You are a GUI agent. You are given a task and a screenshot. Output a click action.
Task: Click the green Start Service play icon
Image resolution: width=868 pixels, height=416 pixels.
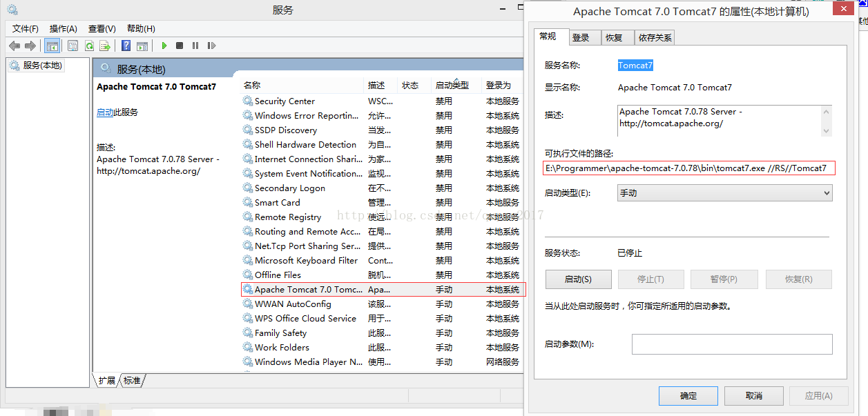164,46
